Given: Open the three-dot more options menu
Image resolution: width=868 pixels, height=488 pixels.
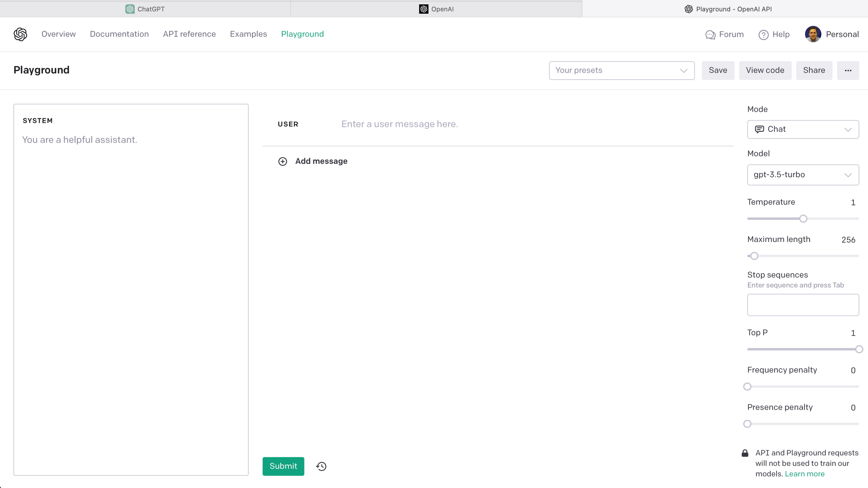Looking at the screenshot, I should pos(848,71).
